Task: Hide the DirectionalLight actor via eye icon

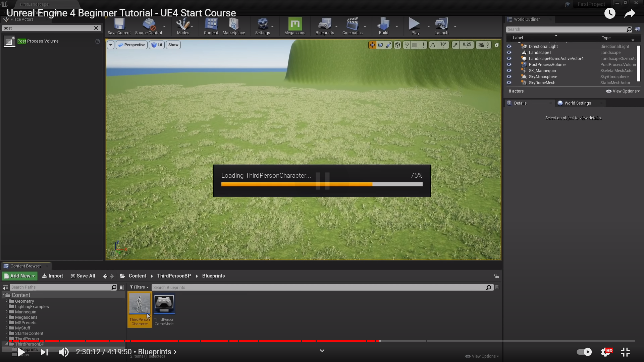Action: pyautogui.click(x=509, y=47)
